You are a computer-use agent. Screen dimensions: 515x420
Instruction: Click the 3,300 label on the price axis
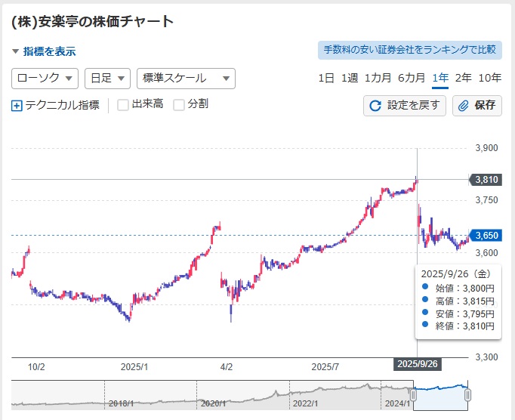(486, 357)
